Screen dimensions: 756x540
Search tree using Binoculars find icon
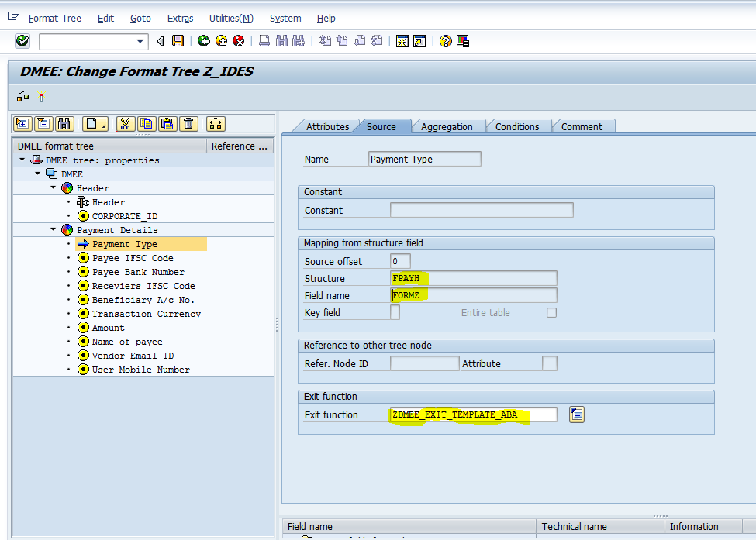(x=65, y=124)
